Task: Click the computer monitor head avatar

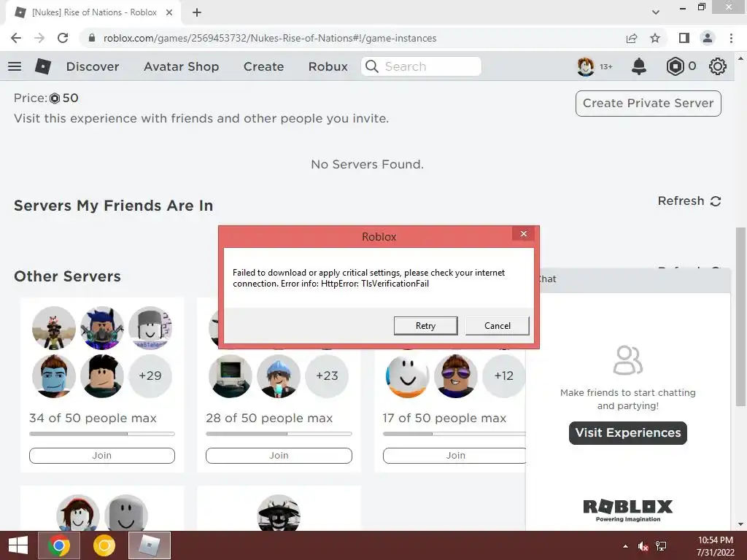Action: pos(230,376)
